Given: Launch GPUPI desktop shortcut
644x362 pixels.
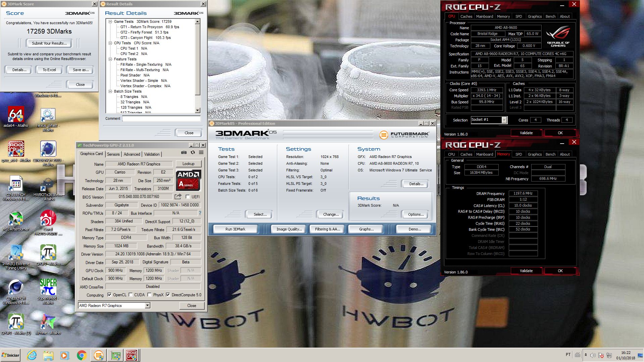Looking at the screenshot, I should (x=48, y=255).
